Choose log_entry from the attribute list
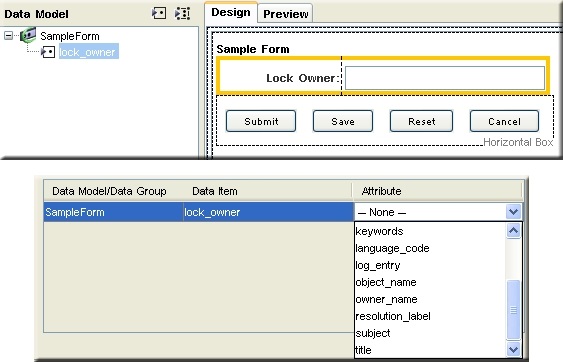The image size is (563, 362). (x=430, y=265)
